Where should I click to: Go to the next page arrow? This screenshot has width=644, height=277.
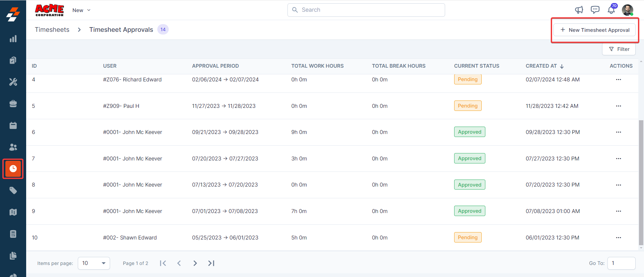(x=195, y=263)
